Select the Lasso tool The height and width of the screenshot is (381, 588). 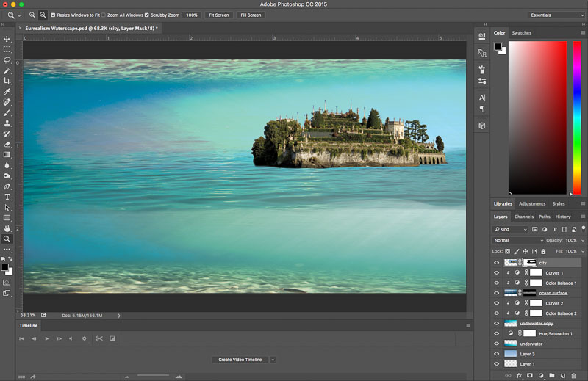pyautogui.click(x=7, y=60)
